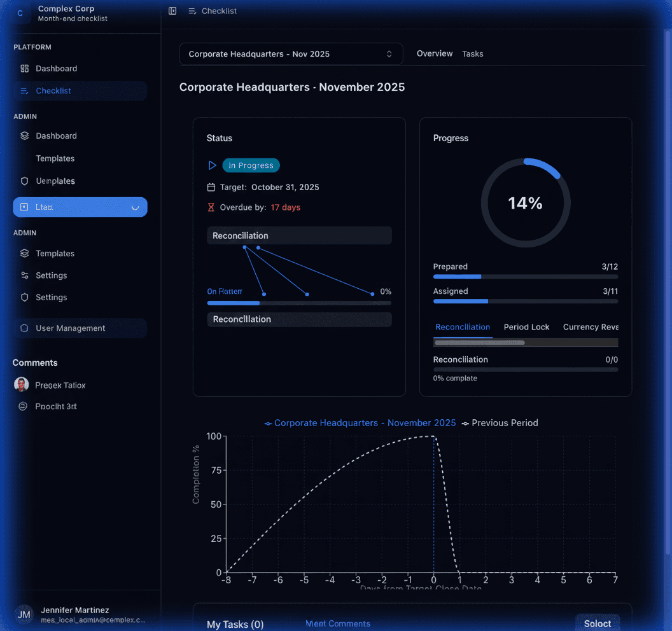
Task: Click the User Management shield icon
Action: [x=24, y=328]
